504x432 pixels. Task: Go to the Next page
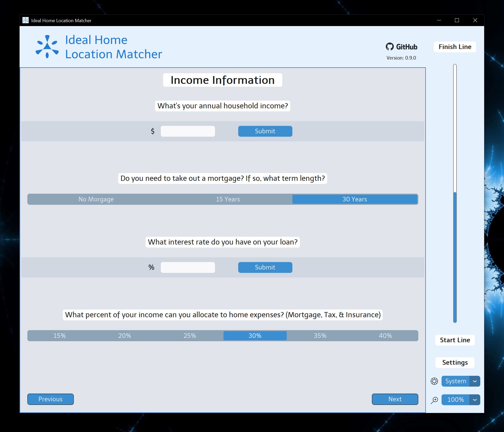[395, 399]
